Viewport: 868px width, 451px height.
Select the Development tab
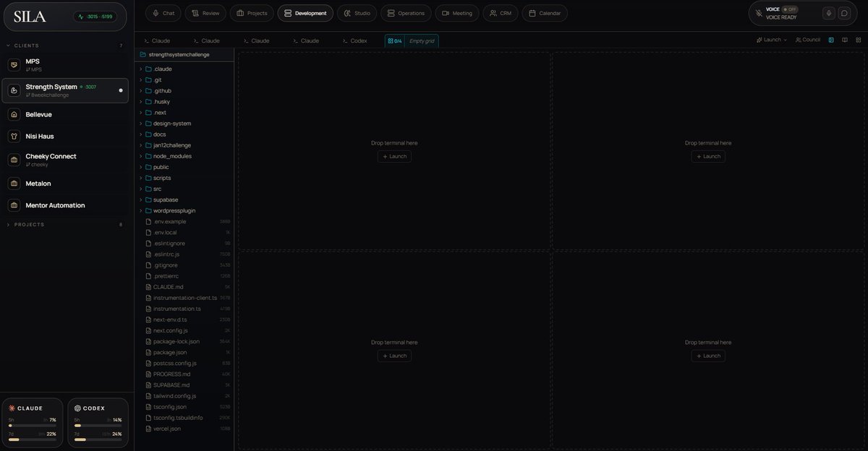point(305,13)
